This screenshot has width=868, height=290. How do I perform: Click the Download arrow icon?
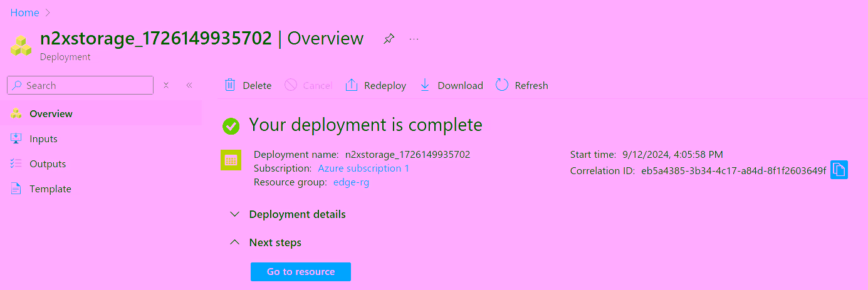pyautogui.click(x=425, y=85)
